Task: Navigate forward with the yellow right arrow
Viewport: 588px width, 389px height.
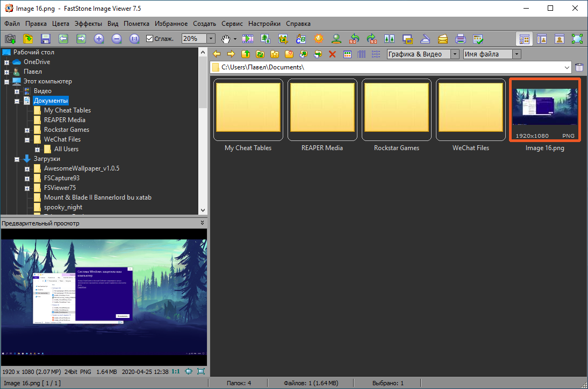Action: point(231,54)
